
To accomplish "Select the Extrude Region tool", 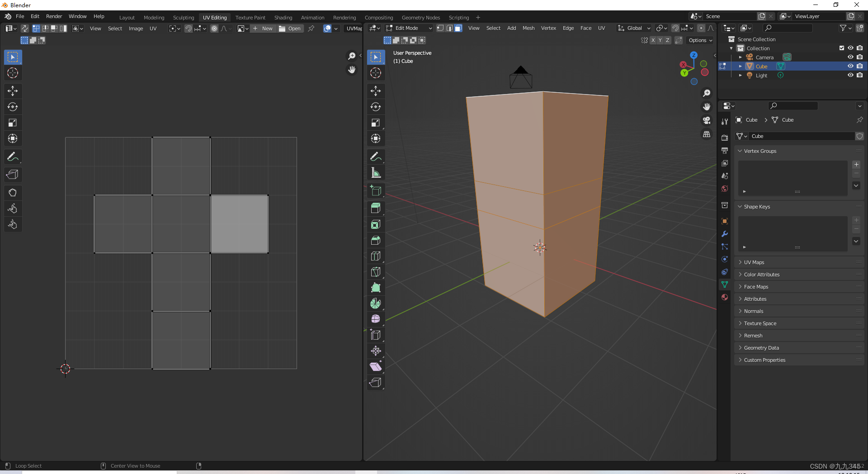I will 375,208.
